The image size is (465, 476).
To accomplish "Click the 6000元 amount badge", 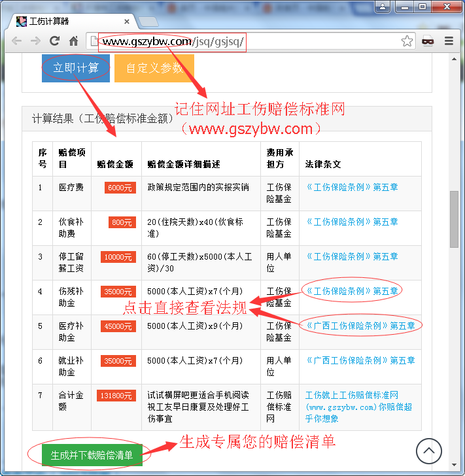I will click(x=120, y=188).
